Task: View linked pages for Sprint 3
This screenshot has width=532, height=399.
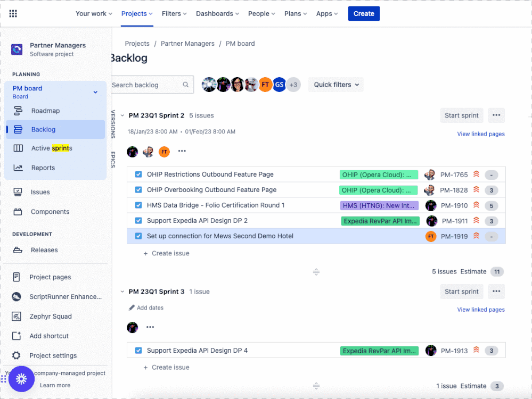Action: (x=481, y=310)
